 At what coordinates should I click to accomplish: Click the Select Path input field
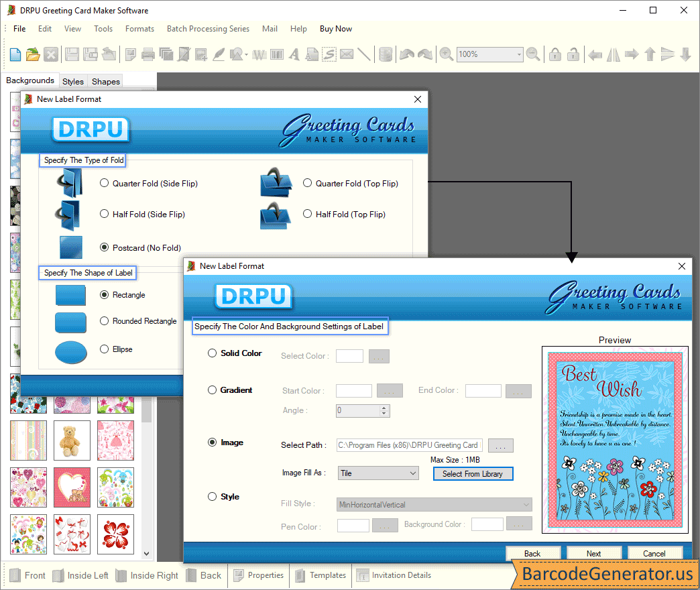[410, 445]
